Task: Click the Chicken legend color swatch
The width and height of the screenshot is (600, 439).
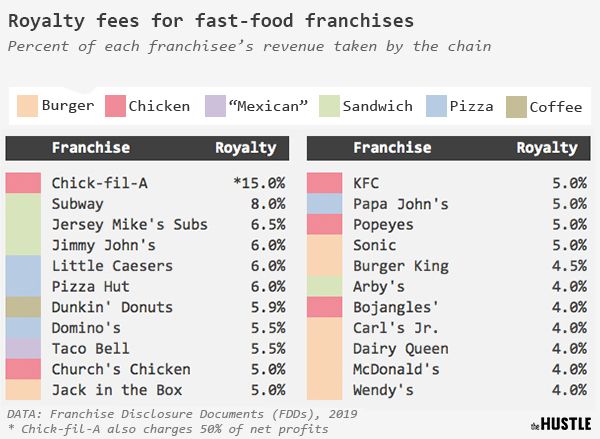Action: 115,106
